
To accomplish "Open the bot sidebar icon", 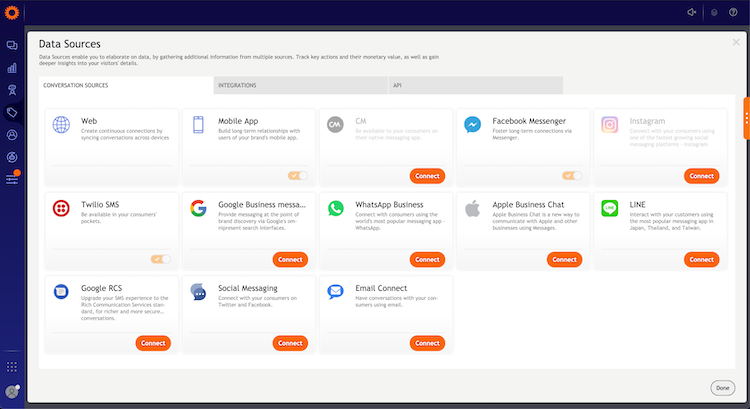I will click(x=12, y=89).
